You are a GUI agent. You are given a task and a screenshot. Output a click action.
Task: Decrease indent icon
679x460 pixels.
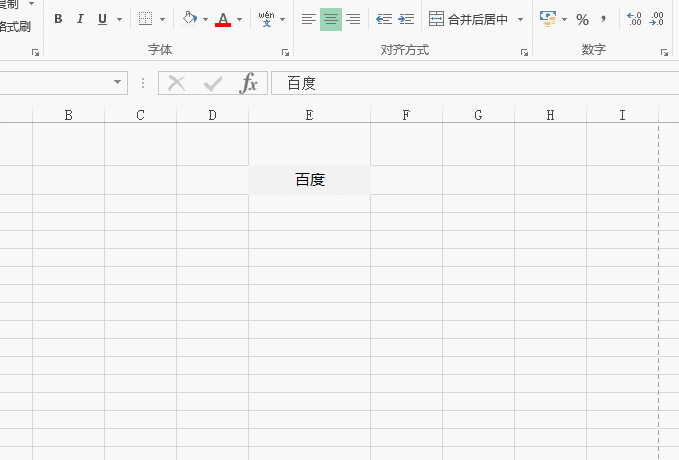384,19
